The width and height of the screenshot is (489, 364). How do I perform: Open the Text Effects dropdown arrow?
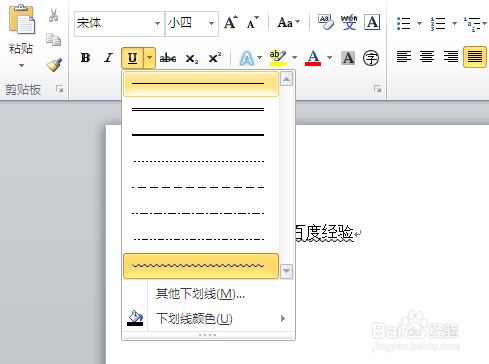(x=260, y=58)
